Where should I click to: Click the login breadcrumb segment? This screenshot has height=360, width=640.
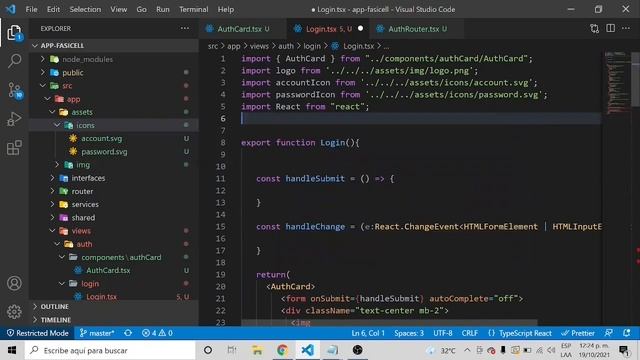312,46
